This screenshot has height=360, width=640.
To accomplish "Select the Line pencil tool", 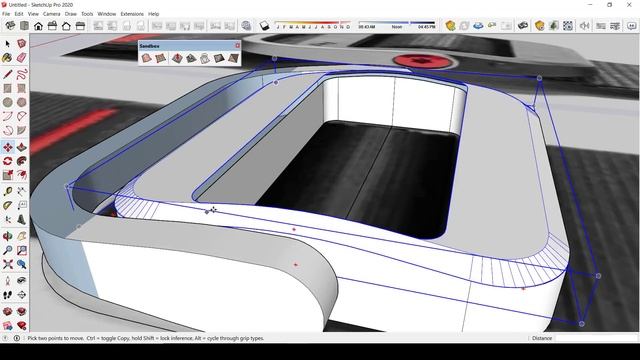I will (x=7, y=74).
